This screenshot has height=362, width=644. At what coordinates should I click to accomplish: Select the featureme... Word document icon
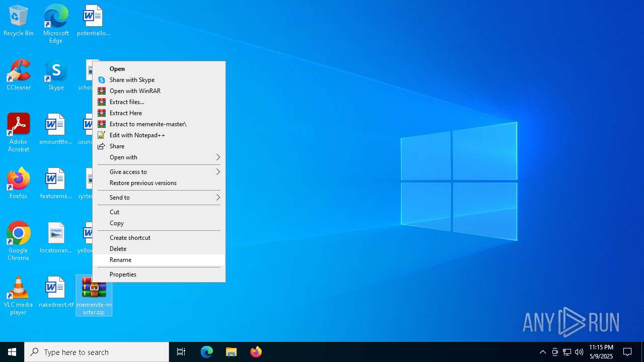coord(56,184)
